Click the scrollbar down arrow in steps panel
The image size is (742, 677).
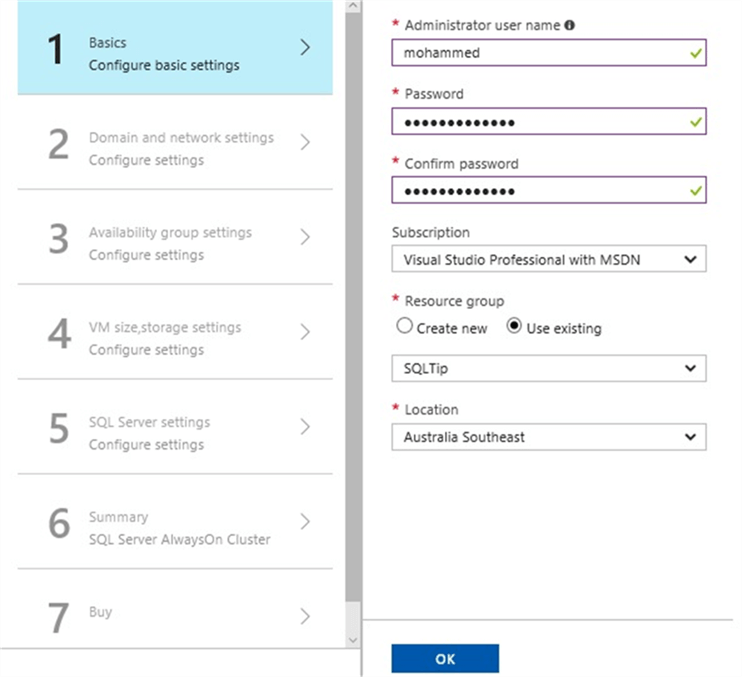(351, 638)
